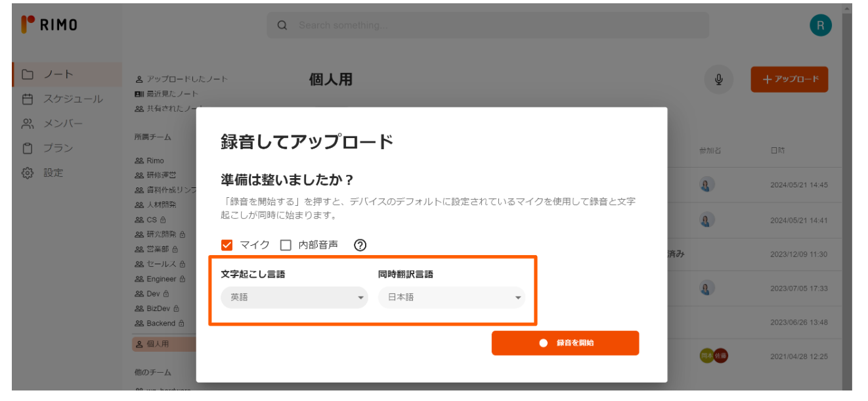Click the question mark help icon beside 内部音声
Image resolution: width=868 pixels, height=401 pixels.
tap(358, 245)
